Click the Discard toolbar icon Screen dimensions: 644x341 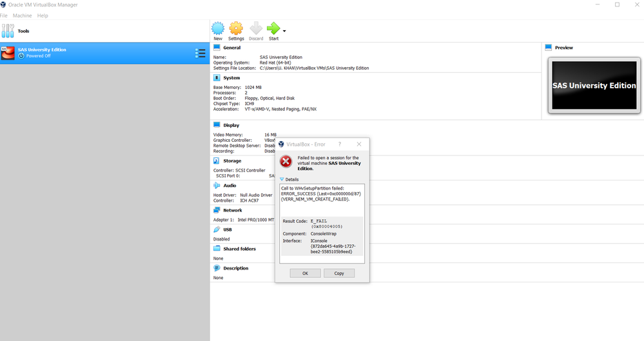pos(256,28)
